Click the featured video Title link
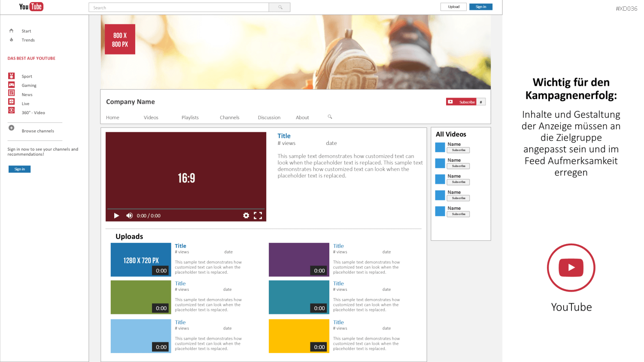 tap(284, 136)
